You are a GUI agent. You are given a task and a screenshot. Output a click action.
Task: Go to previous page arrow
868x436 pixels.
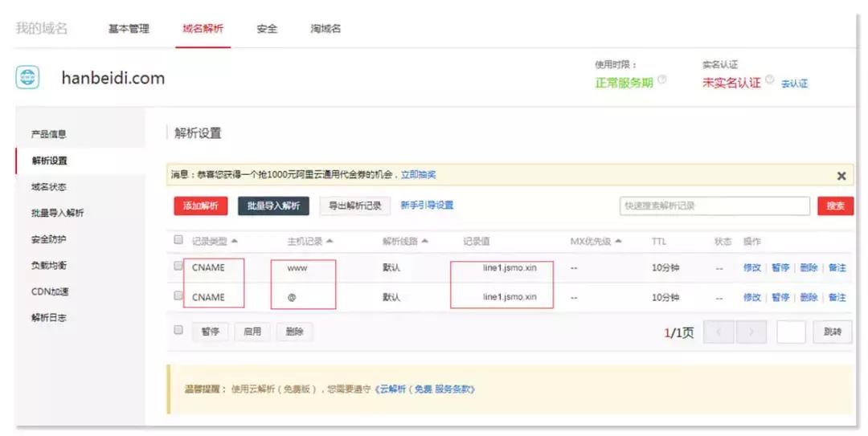719,332
